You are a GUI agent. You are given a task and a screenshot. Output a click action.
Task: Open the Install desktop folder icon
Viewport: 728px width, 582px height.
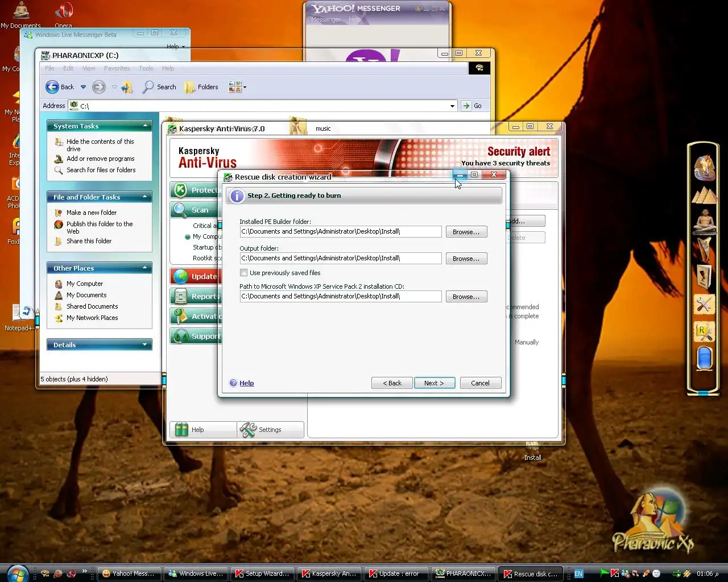tap(533, 452)
